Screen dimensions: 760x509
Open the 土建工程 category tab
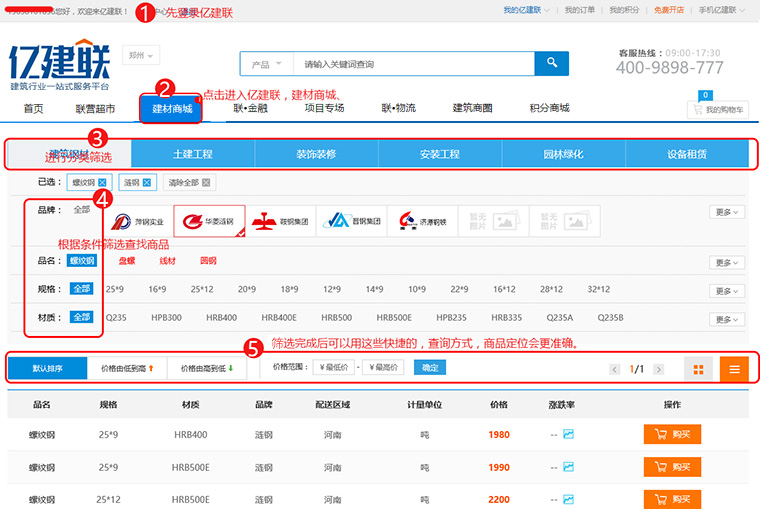click(193, 154)
